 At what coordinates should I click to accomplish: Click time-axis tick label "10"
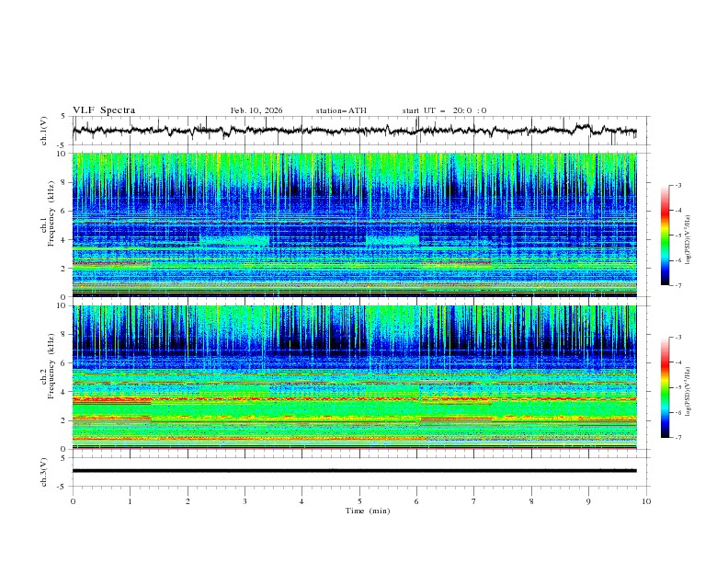646,501
